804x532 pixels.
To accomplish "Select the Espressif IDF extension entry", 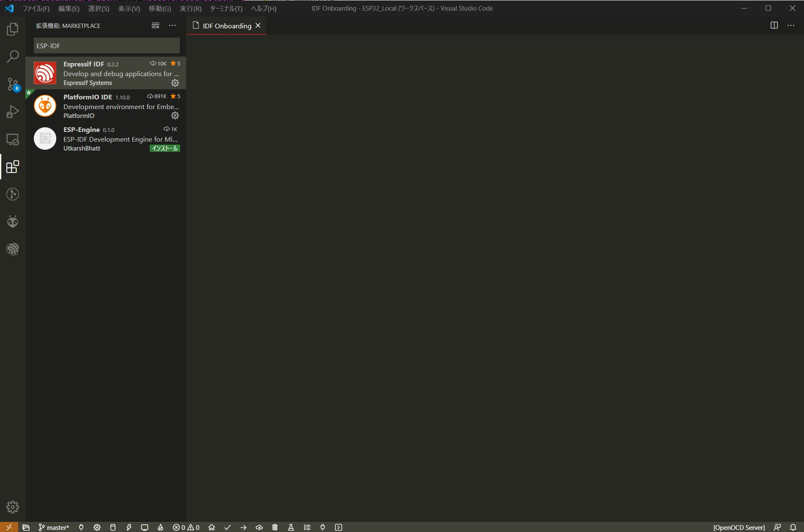I will point(106,73).
